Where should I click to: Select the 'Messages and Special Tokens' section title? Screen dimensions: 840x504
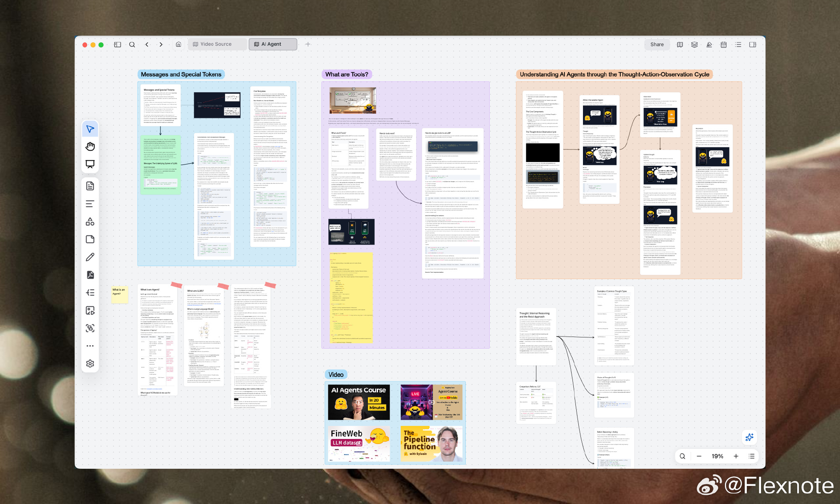tap(181, 74)
